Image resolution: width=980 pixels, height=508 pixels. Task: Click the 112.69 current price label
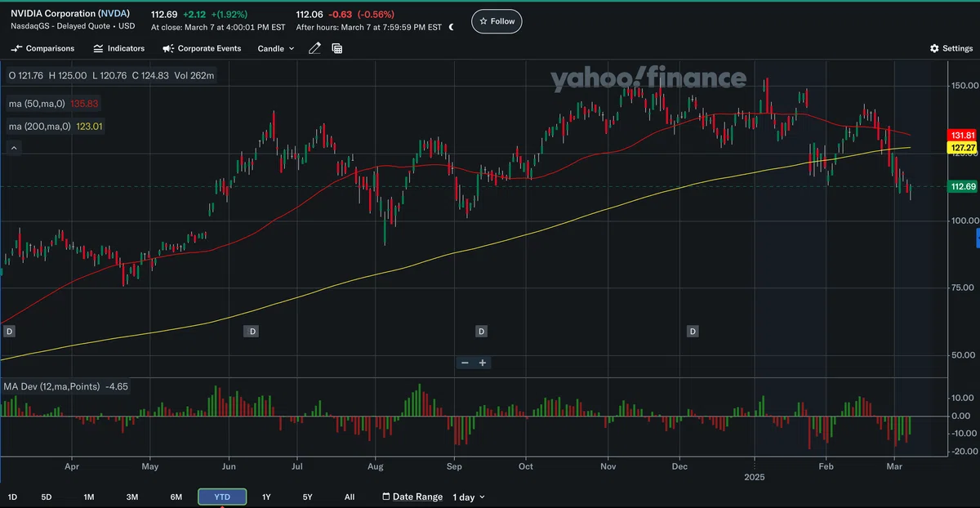[962, 187]
